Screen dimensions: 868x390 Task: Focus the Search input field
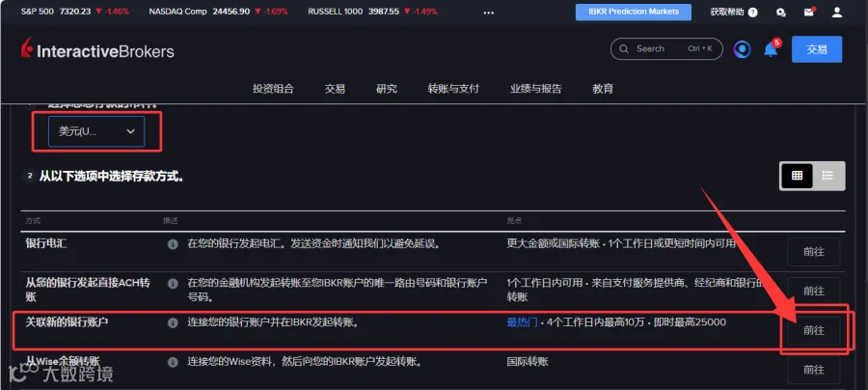(666, 48)
